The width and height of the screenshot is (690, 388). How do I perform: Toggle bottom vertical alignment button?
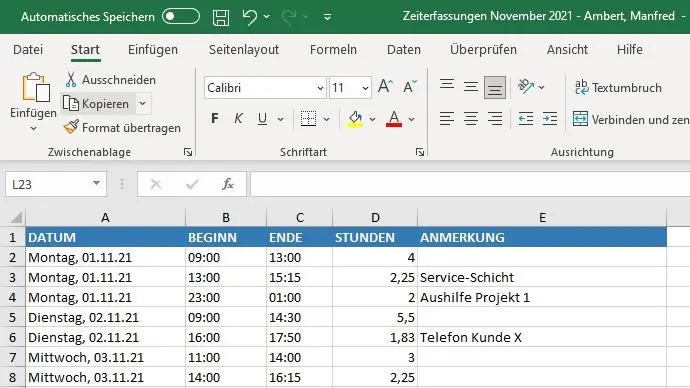495,88
